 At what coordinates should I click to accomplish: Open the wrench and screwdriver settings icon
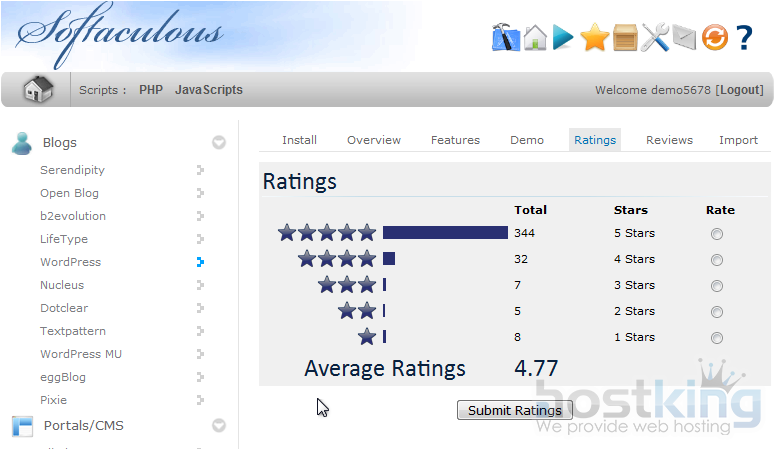point(655,38)
